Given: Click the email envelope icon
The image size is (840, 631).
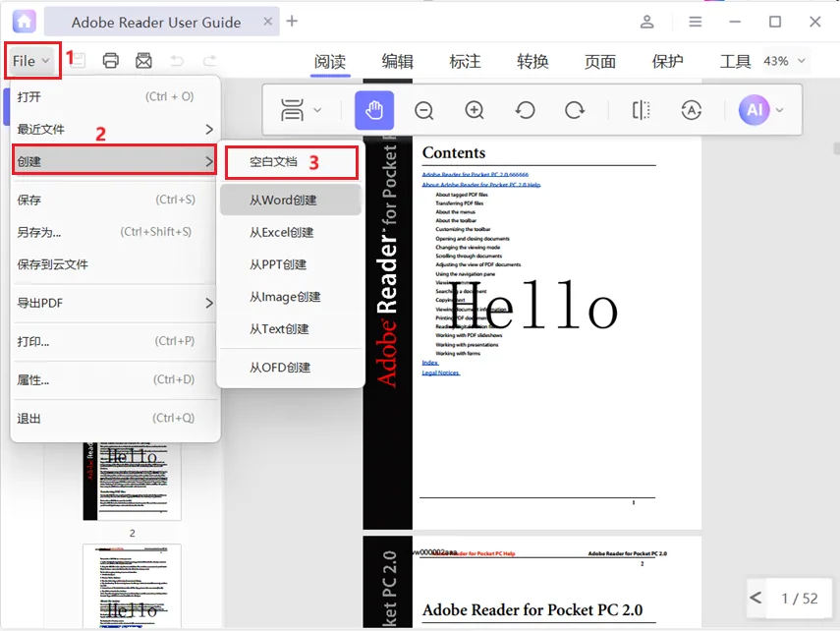Looking at the screenshot, I should tap(143, 61).
